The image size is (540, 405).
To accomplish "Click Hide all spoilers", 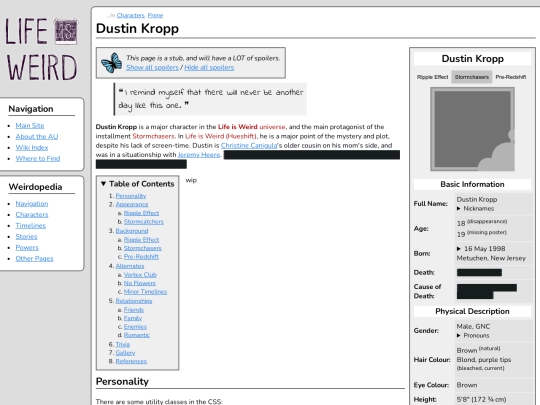I will click(x=209, y=68).
